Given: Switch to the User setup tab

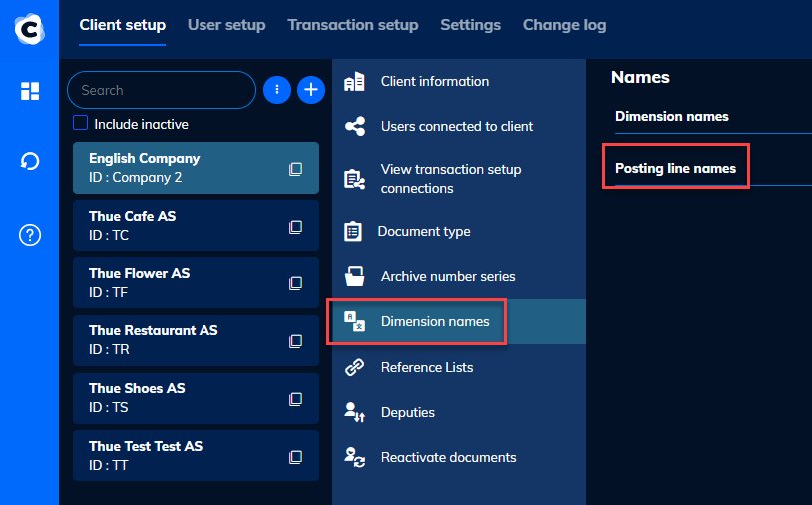Looking at the screenshot, I should click(226, 25).
